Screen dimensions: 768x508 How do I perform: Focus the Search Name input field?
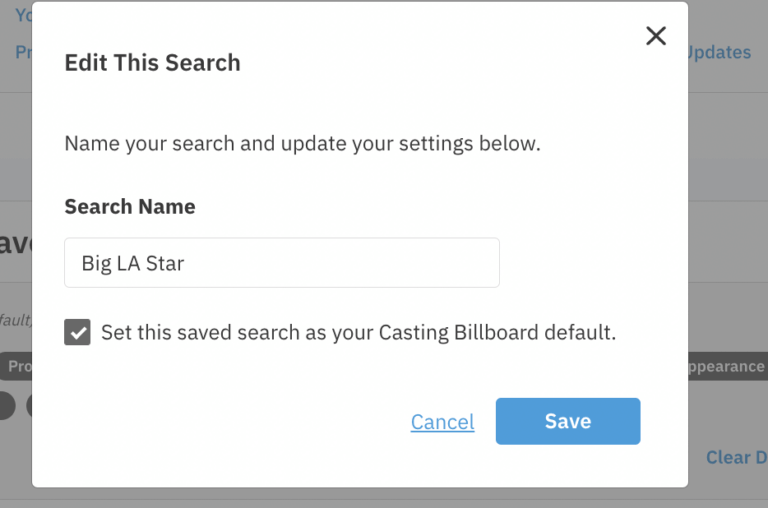click(282, 263)
